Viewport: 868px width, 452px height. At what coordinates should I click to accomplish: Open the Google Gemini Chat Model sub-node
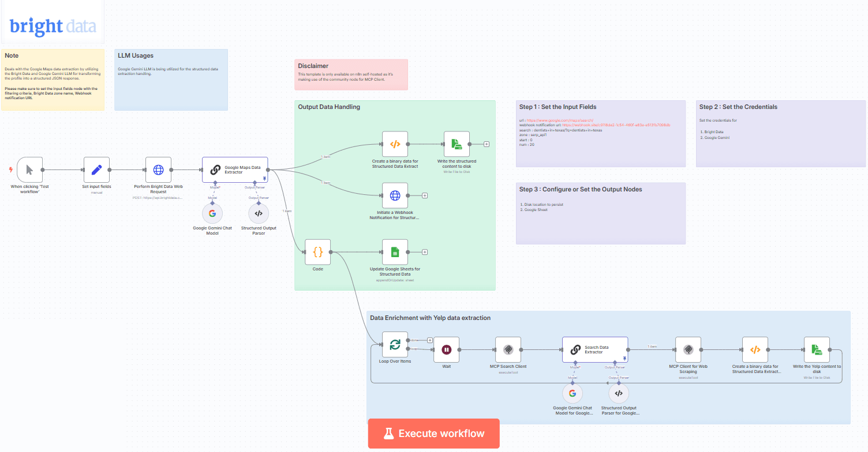click(212, 213)
